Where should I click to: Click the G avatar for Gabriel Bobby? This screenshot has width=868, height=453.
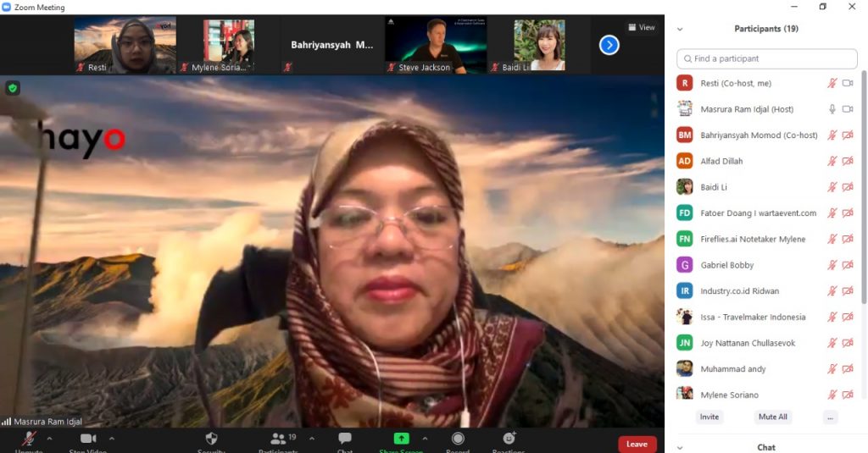tap(685, 265)
